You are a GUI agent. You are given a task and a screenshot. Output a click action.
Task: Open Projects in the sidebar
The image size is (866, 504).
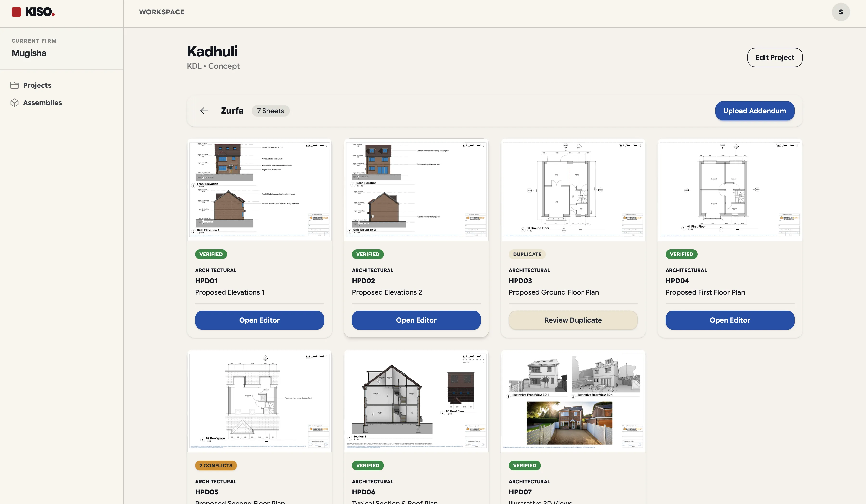[37, 85]
